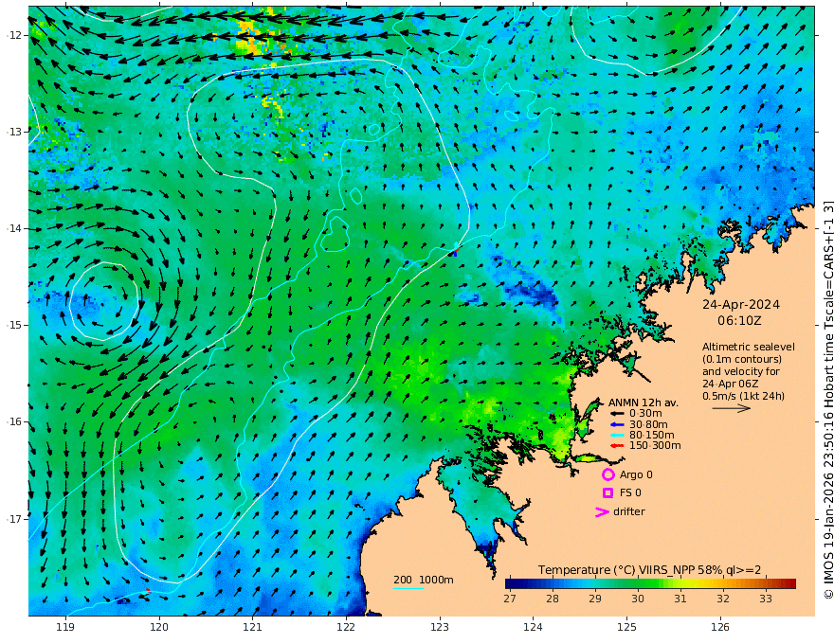
Task: Click the colorbar tick label 27
Action: pyautogui.click(x=510, y=599)
